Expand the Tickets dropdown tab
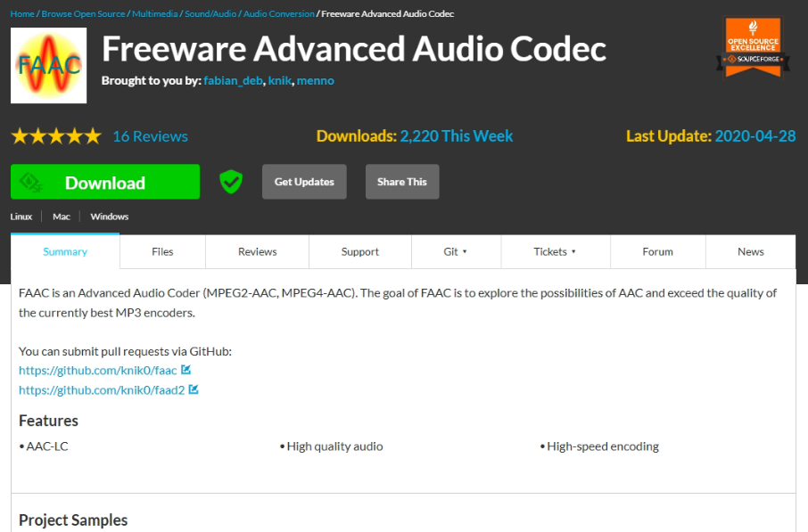This screenshot has width=808, height=532. coord(555,251)
